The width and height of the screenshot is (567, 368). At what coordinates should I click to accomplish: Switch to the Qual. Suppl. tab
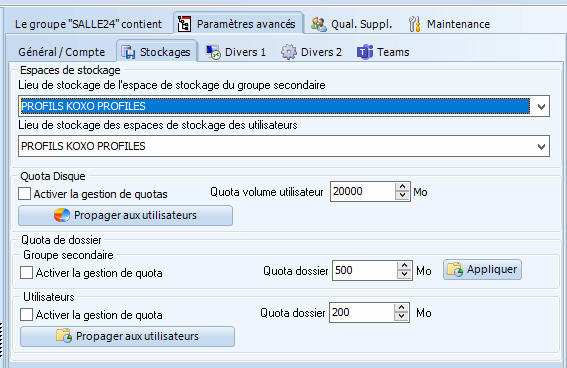coord(351,24)
